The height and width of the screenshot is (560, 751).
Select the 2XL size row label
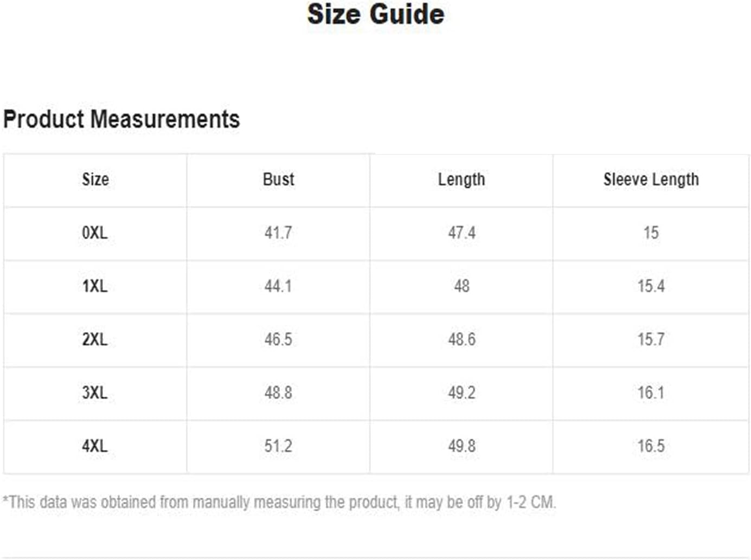95,339
